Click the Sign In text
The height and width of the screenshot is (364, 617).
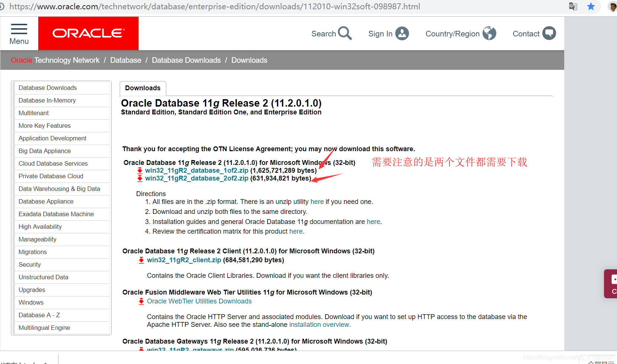[380, 34]
